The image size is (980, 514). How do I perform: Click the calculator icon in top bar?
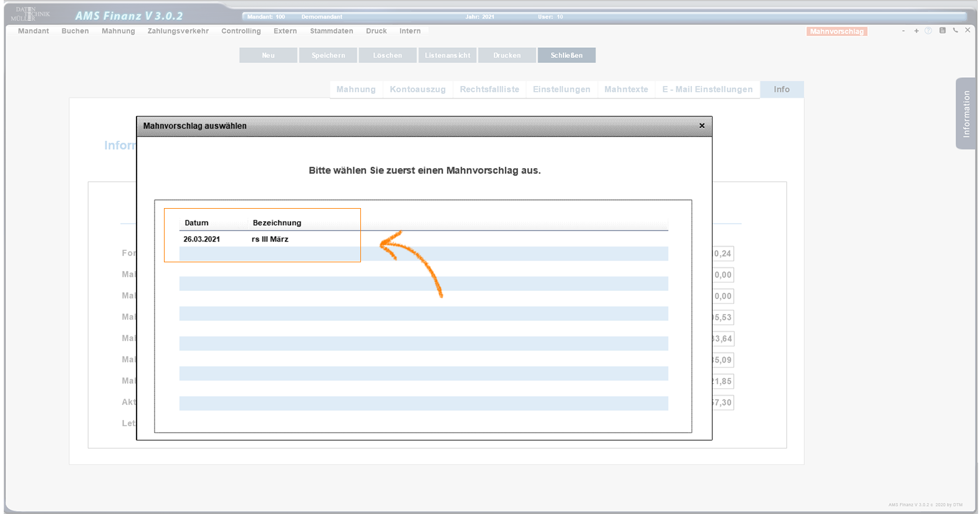(x=943, y=31)
